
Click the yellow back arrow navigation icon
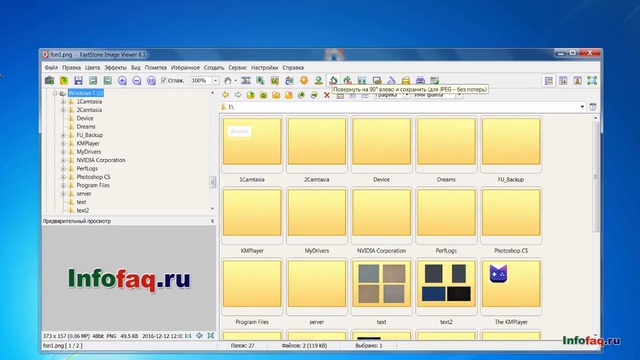click(x=225, y=95)
